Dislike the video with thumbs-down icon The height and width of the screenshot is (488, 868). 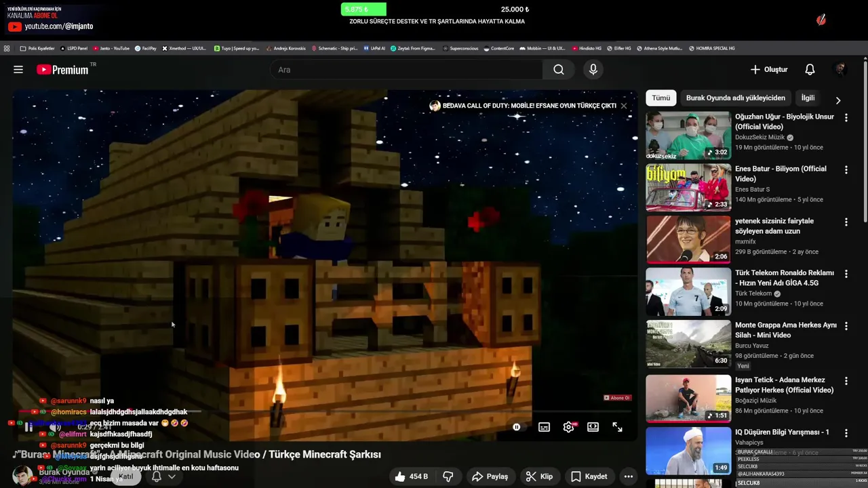tap(448, 476)
